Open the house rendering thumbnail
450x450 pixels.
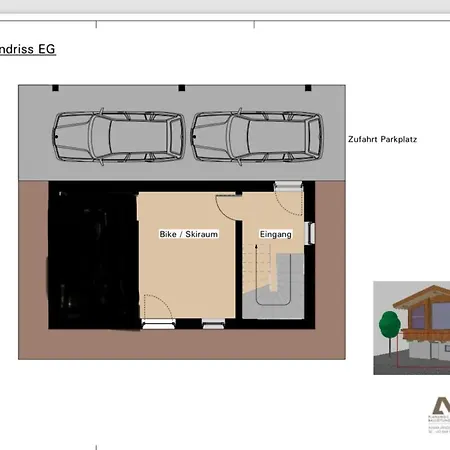[x=412, y=328]
